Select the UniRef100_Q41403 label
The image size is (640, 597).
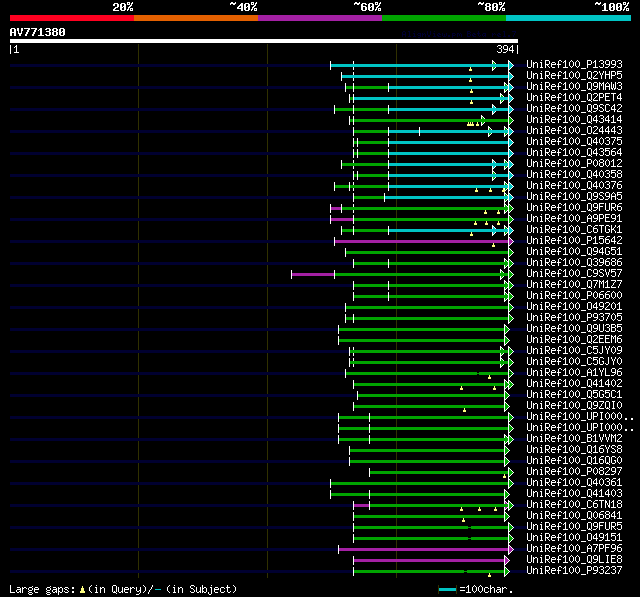(574, 494)
